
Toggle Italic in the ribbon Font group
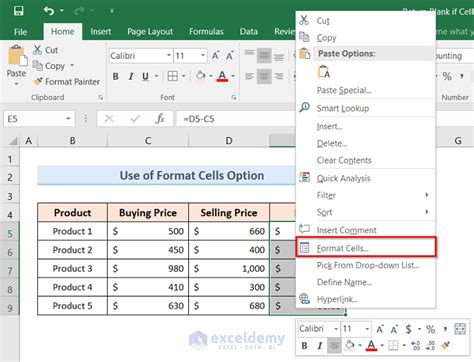(x=131, y=76)
